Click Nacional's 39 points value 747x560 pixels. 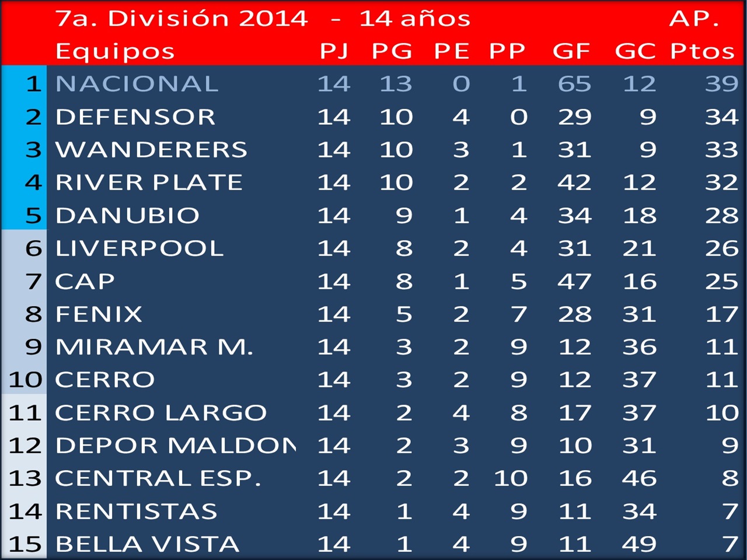722,84
